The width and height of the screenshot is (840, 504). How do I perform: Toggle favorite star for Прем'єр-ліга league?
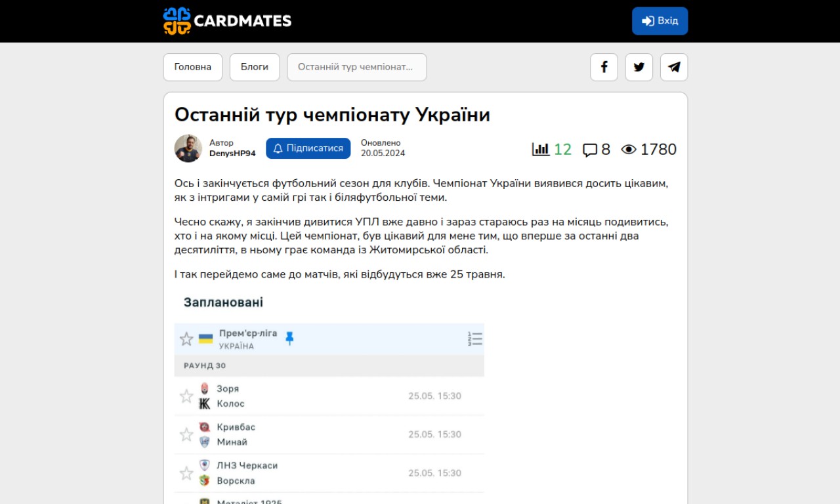pyautogui.click(x=186, y=339)
